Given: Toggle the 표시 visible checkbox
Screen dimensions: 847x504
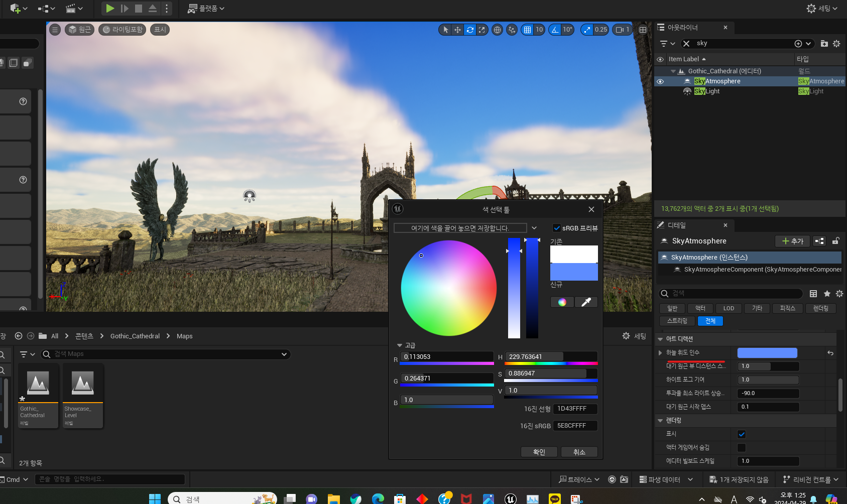Looking at the screenshot, I should (x=742, y=434).
